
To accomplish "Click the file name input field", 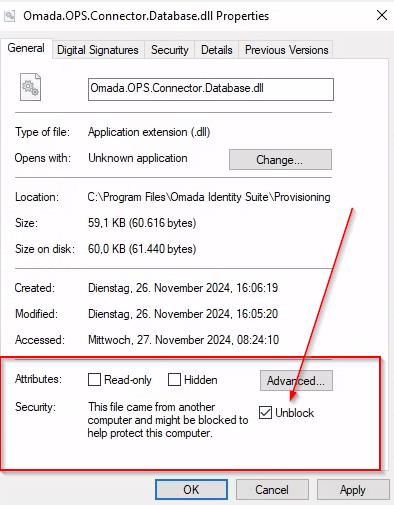I will pos(211,89).
